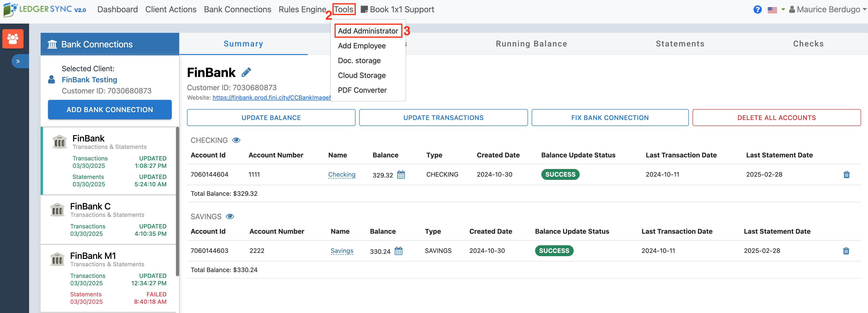Switch to the Running Balance tab

(x=531, y=44)
